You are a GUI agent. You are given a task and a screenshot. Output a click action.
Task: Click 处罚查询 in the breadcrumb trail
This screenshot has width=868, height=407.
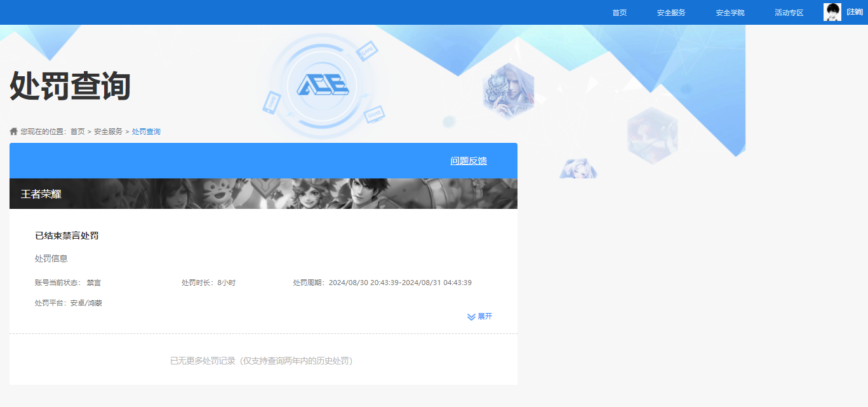[146, 131]
